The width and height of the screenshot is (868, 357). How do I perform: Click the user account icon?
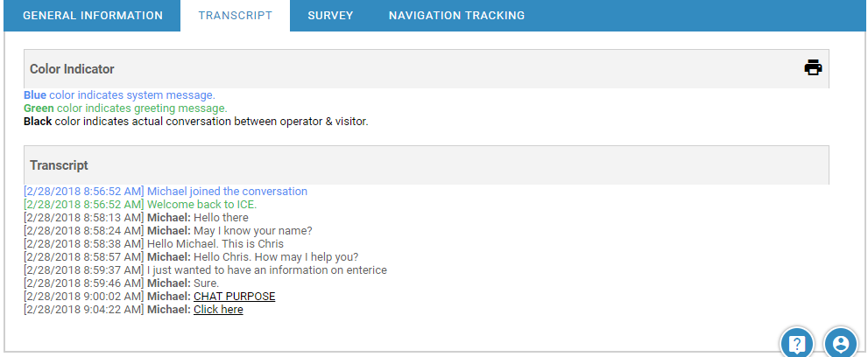click(841, 344)
